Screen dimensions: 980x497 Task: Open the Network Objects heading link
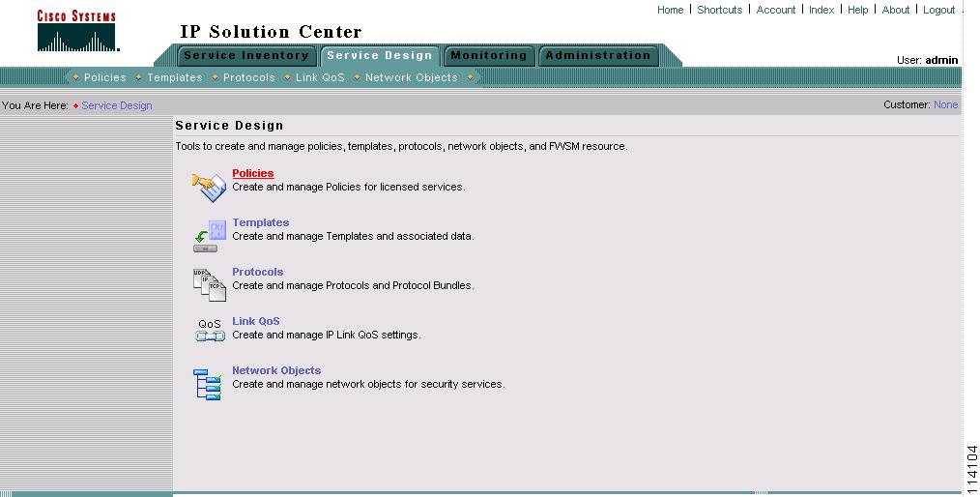(x=276, y=370)
